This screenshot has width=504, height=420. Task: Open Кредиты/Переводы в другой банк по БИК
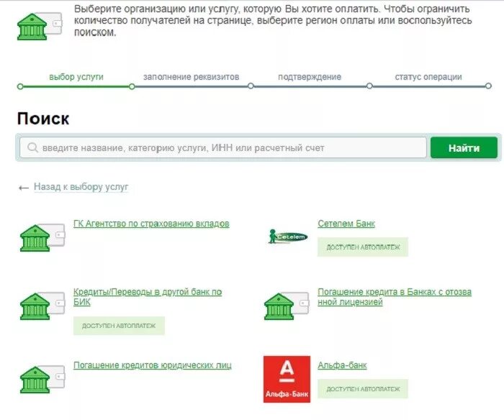[x=148, y=297]
